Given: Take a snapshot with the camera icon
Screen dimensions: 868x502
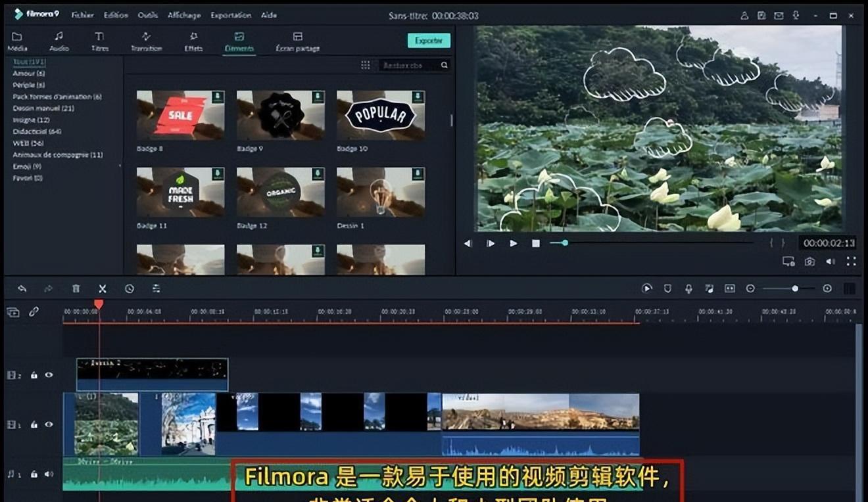Looking at the screenshot, I should click(x=809, y=262).
